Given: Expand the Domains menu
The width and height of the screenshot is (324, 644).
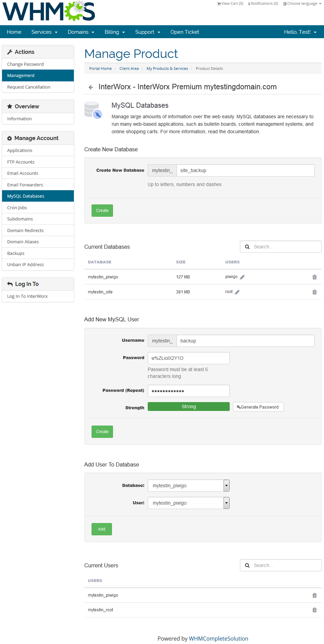Looking at the screenshot, I should 81,32.
